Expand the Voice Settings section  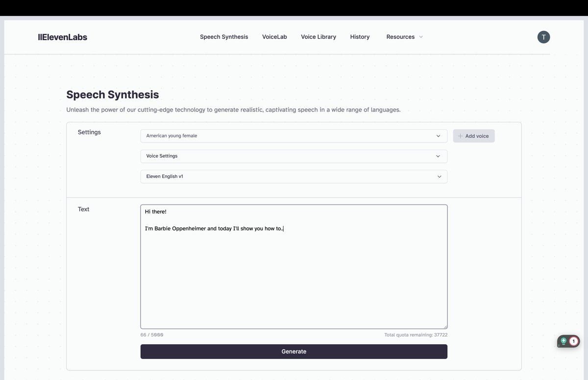[x=294, y=156]
